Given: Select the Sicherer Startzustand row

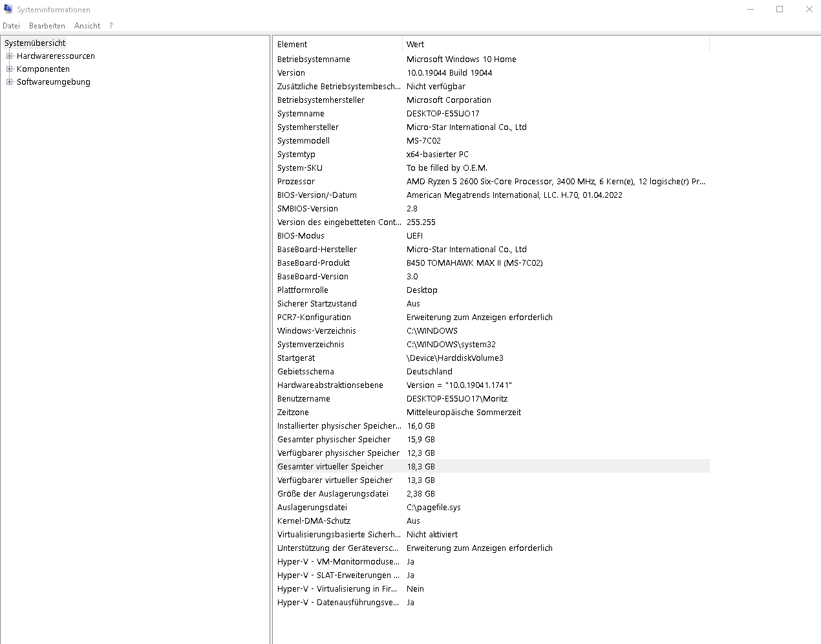Looking at the screenshot, I should [x=491, y=304].
